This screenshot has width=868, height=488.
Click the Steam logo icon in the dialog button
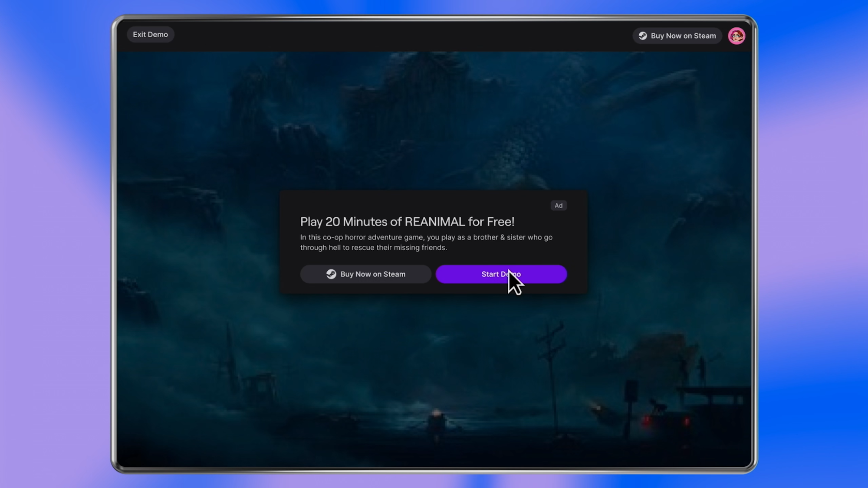331,274
